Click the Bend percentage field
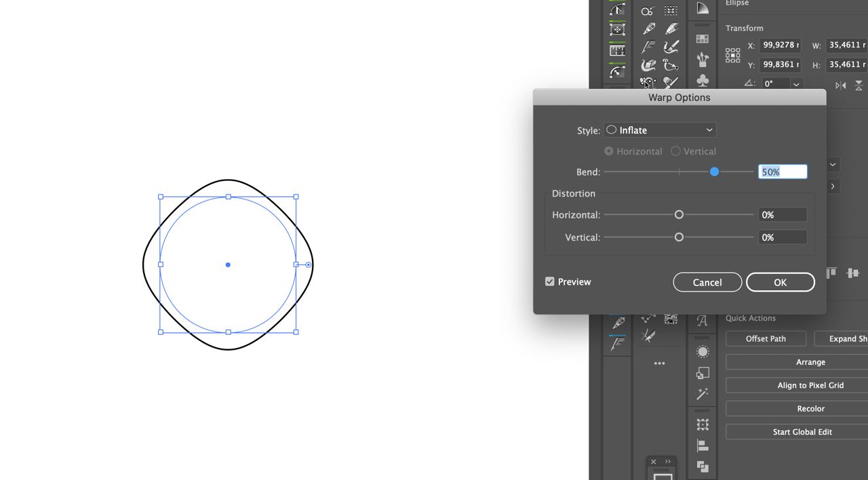Image resolution: width=868 pixels, height=480 pixels. 783,172
